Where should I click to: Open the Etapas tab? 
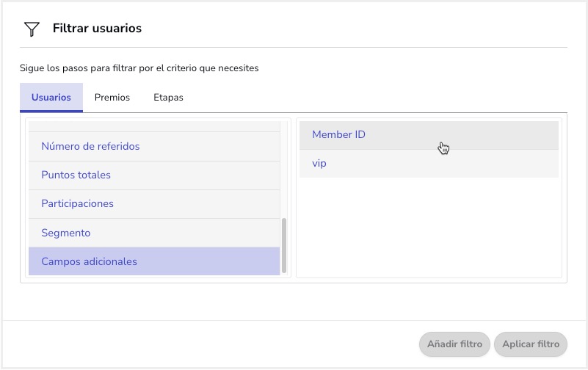point(168,98)
